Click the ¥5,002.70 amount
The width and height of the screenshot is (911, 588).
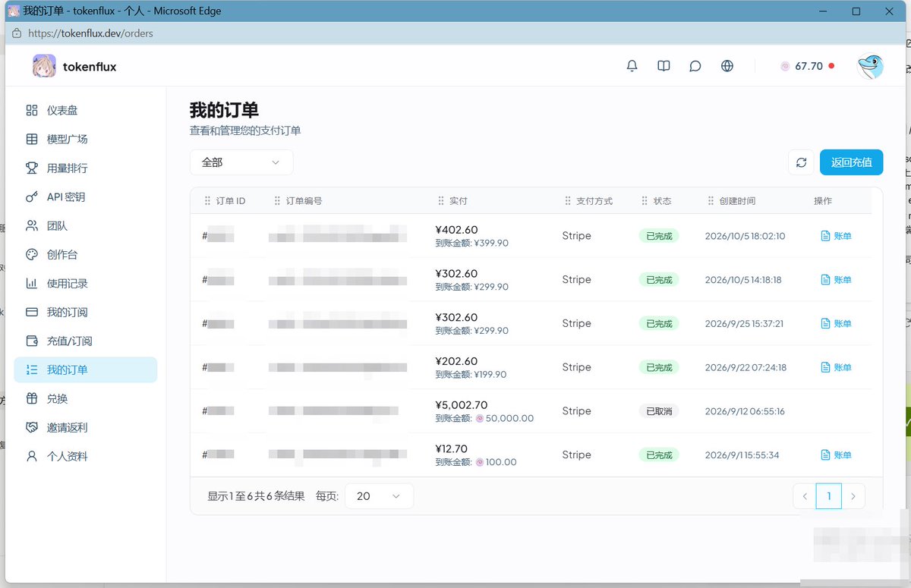tap(462, 405)
